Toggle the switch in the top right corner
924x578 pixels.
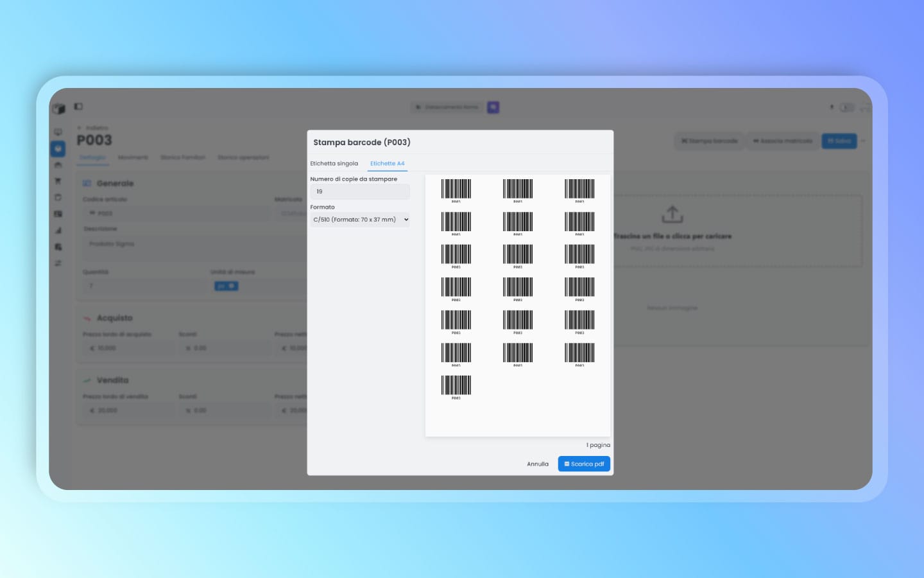tap(847, 107)
